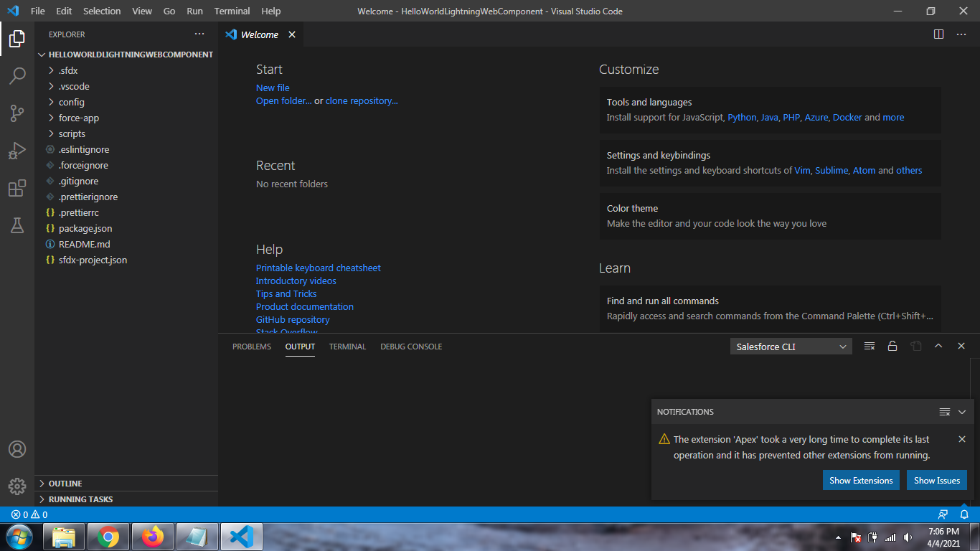Open the Terminal menu
Screen dimensions: 980x551
(231, 11)
